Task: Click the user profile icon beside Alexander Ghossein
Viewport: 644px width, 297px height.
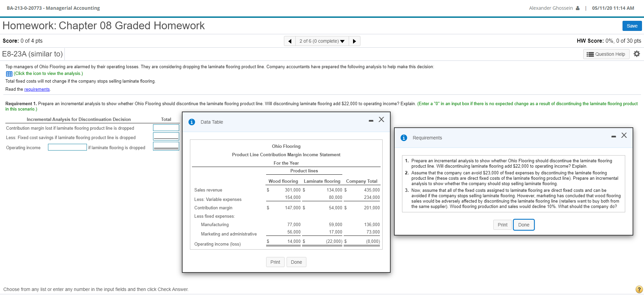Action: click(578, 8)
